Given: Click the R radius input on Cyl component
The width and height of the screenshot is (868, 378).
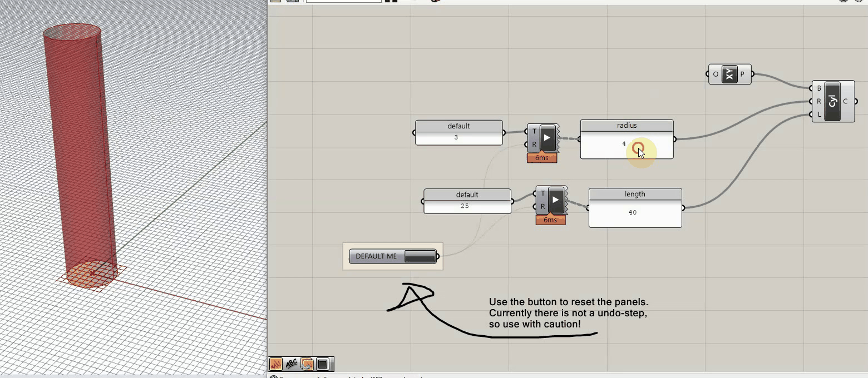Looking at the screenshot, I should click(818, 101).
